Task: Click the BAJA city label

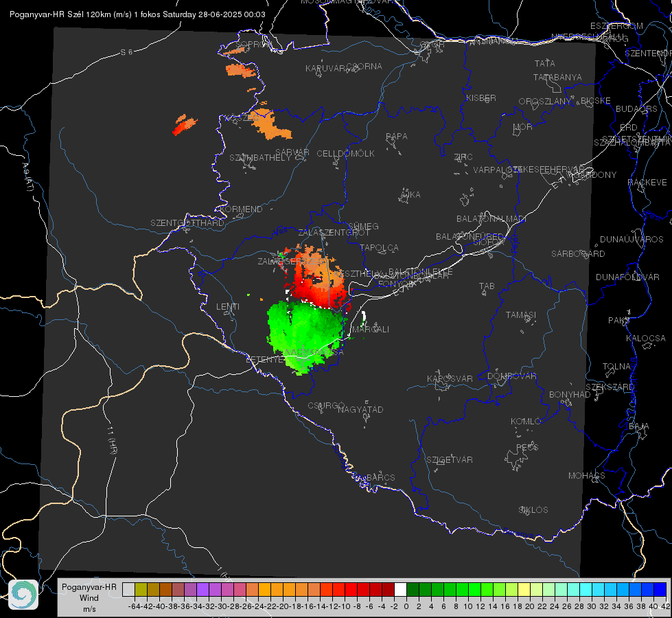Action: pyautogui.click(x=639, y=426)
